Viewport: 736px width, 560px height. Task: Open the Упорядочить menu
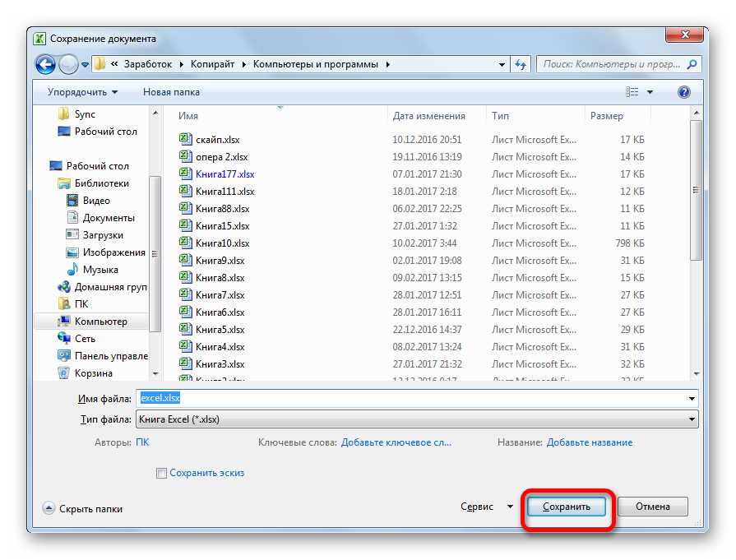(82, 92)
